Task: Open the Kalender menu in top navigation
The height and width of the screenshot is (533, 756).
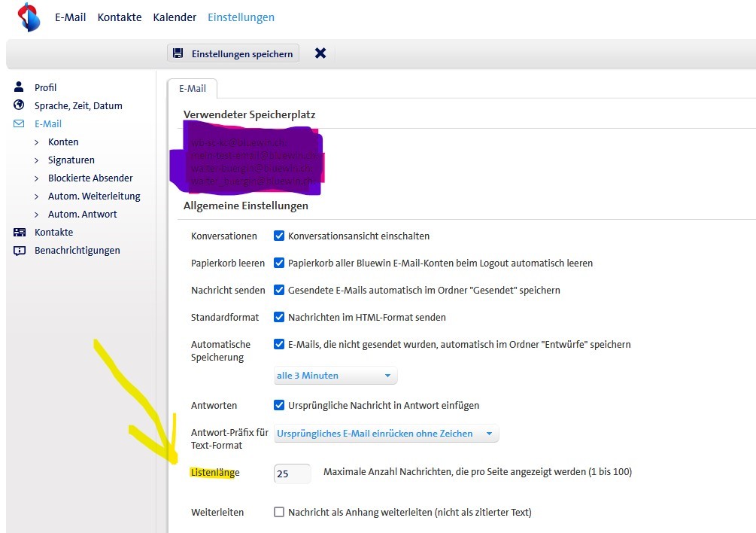Action: point(175,17)
